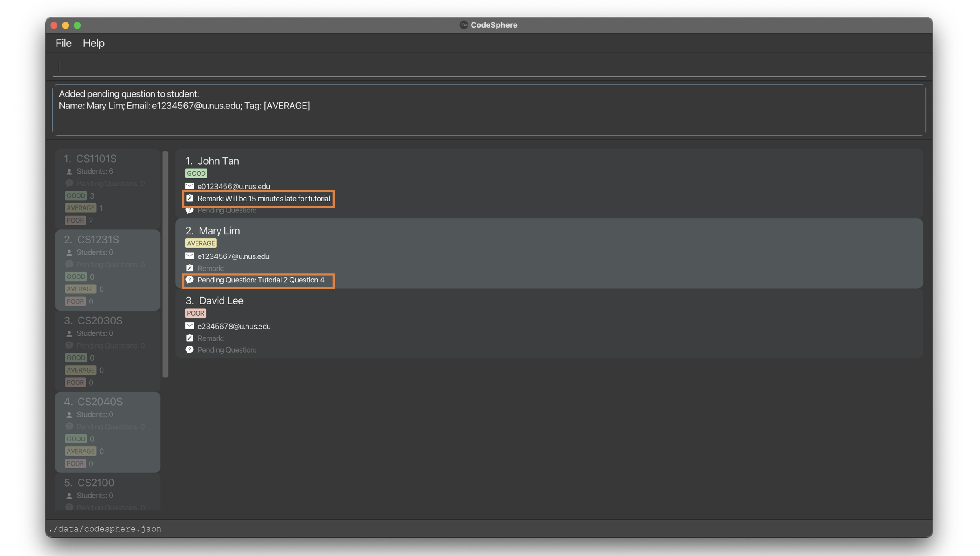This screenshot has width=980, height=556.
Task: Click the student count icon in CS2100
Action: (69, 496)
